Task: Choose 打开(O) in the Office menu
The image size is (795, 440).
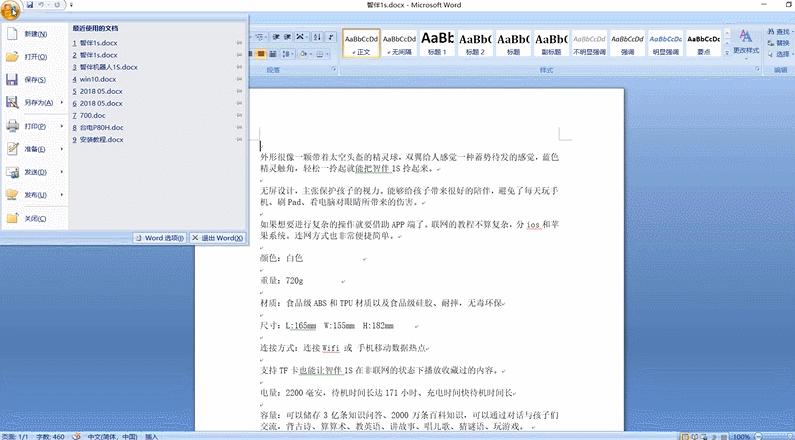Action: click(x=34, y=57)
